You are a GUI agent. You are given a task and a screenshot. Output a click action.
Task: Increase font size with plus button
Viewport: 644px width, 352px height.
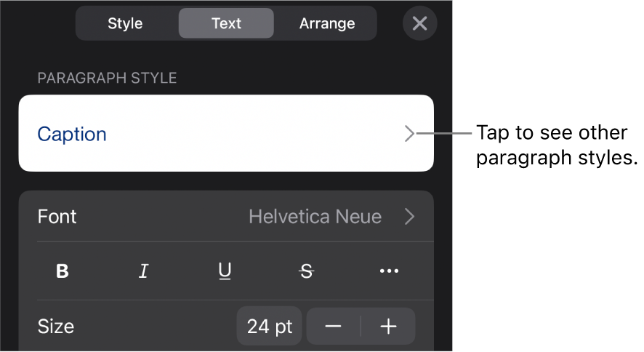pyautogui.click(x=389, y=327)
